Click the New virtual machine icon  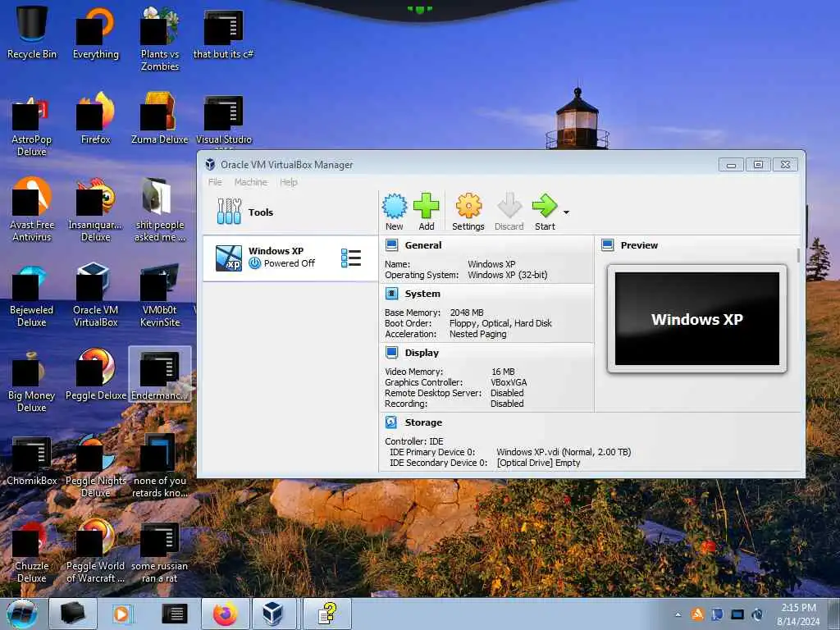[x=395, y=206]
